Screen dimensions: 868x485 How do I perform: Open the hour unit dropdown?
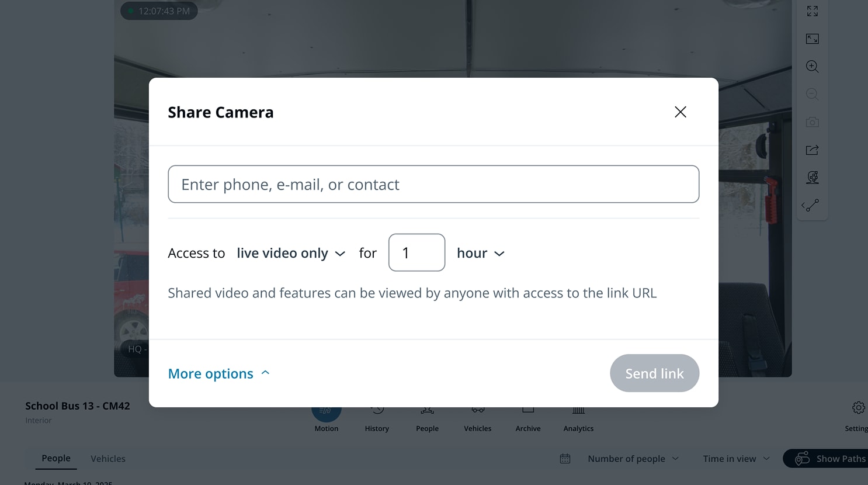[480, 253]
